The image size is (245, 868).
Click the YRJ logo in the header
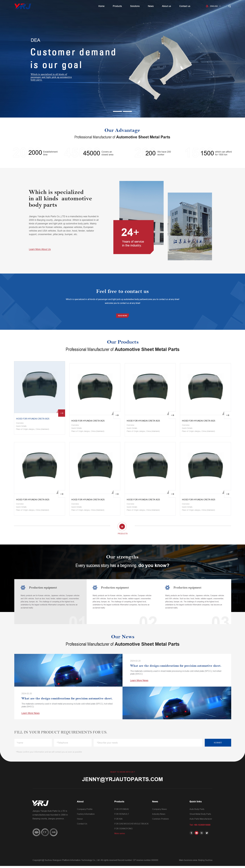[x=23, y=6]
